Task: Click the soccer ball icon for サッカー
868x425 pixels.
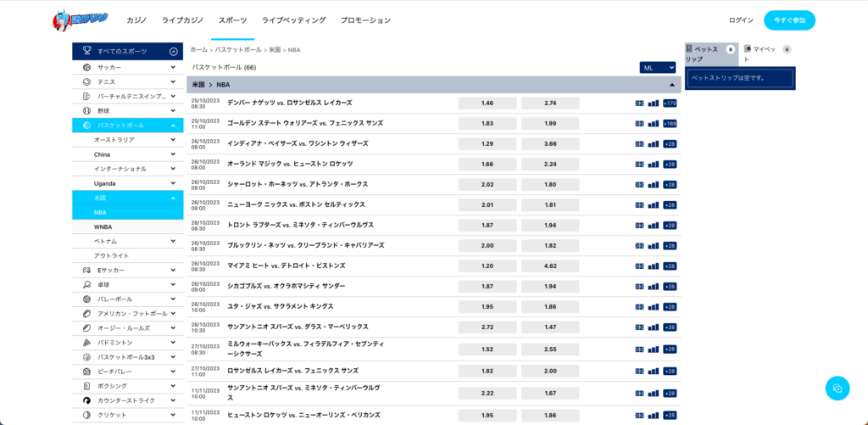Action: (87, 67)
